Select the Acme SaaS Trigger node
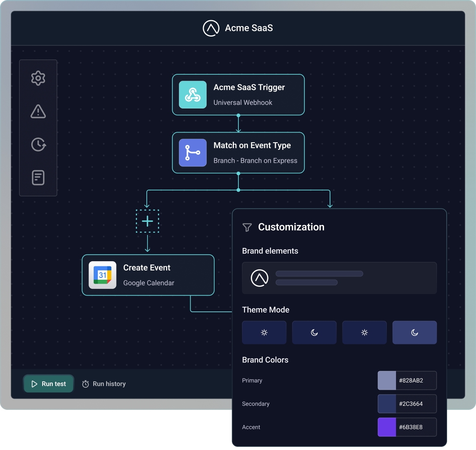This screenshot has width=476, height=450. (238, 95)
